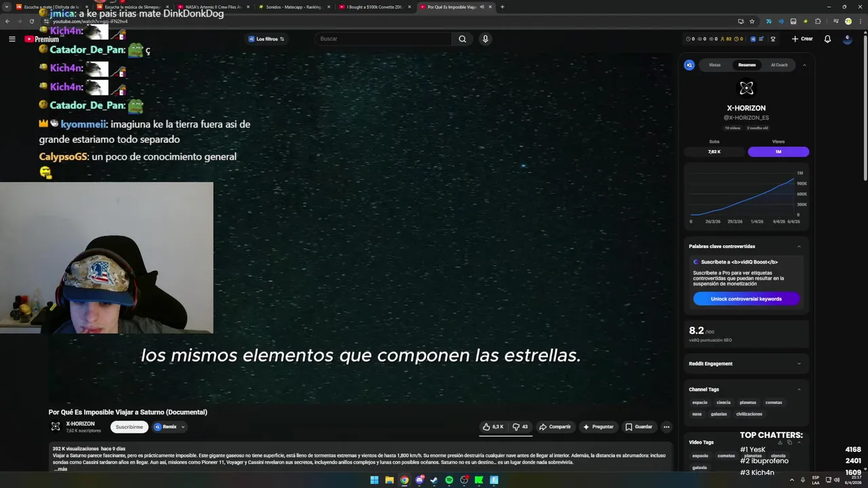Open File Explorer from taskbar
The image size is (868, 488).
[x=389, y=480]
